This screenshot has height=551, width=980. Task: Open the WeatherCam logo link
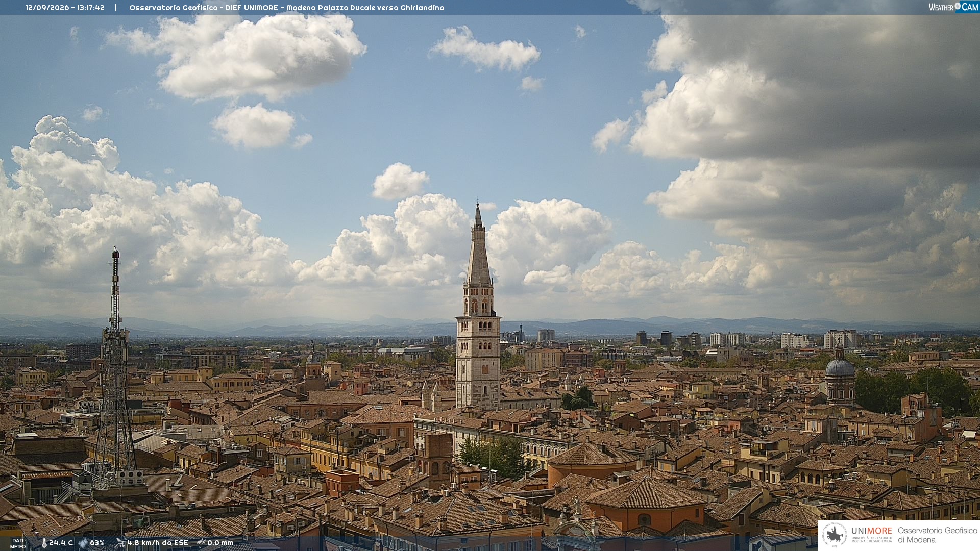coord(953,7)
